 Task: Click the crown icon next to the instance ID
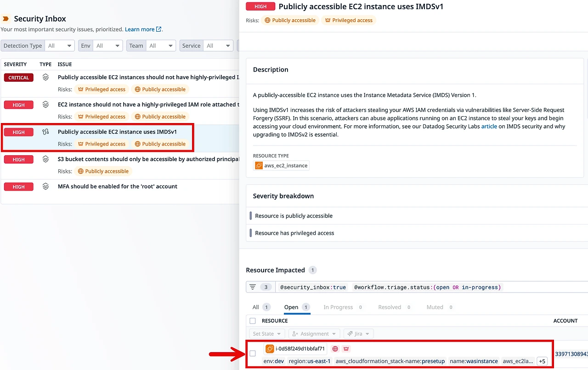pos(346,349)
